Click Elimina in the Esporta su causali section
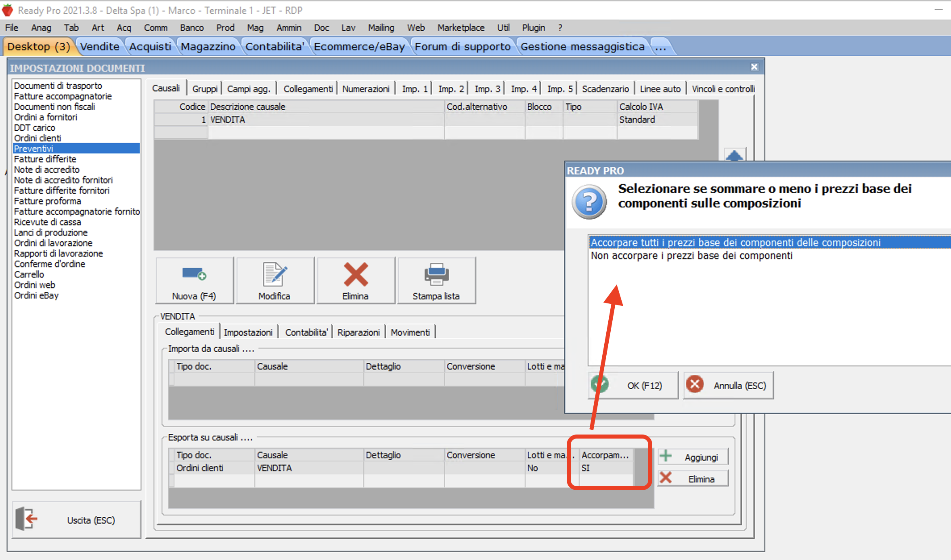The height and width of the screenshot is (560, 951). click(693, 479)
